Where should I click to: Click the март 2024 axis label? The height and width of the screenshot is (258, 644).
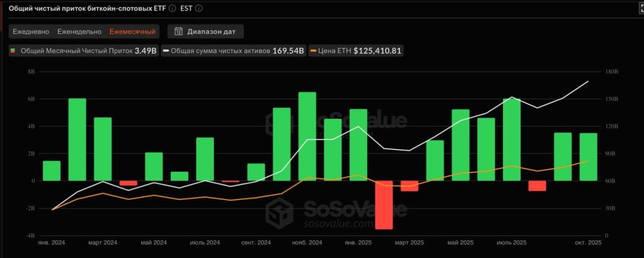click(x=103, y=243)
